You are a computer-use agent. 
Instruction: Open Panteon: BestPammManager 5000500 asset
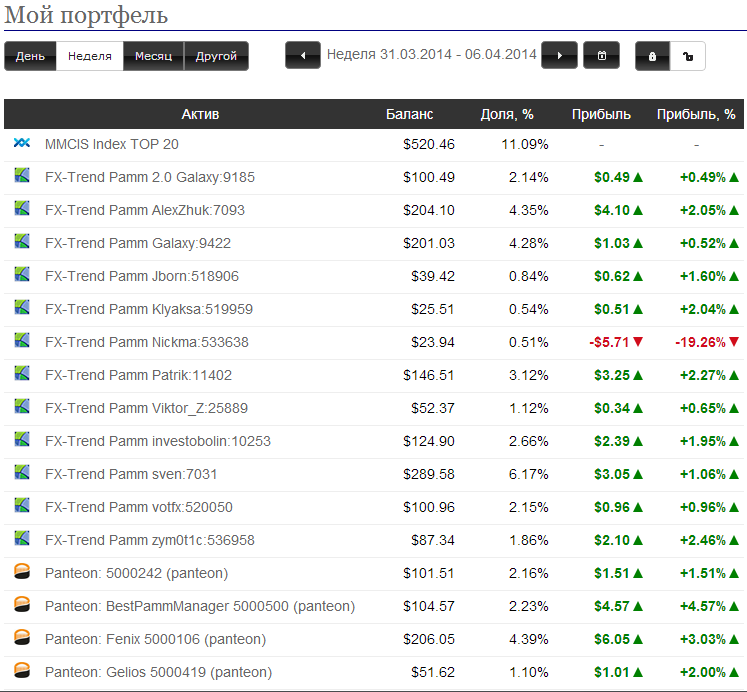coord(200,606)
